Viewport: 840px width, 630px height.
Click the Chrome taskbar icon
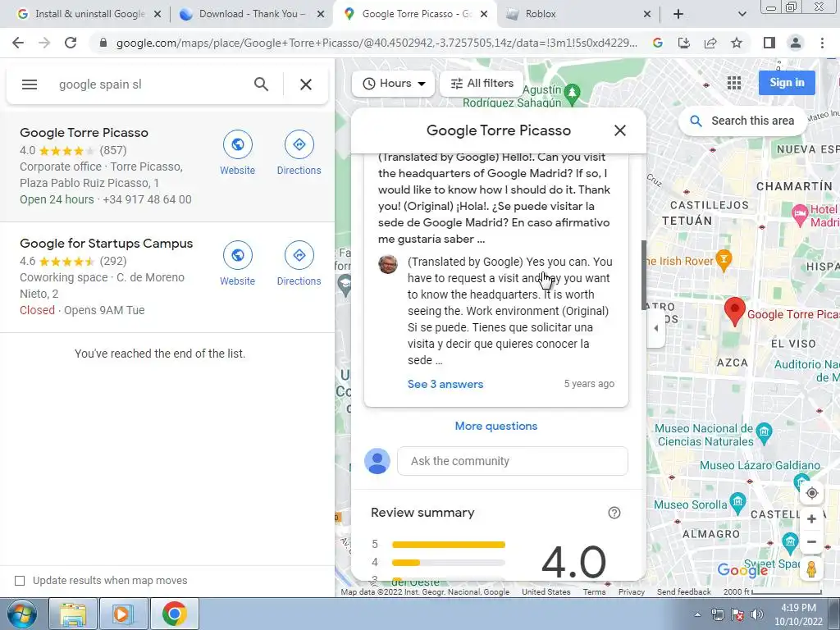(174, 614)
